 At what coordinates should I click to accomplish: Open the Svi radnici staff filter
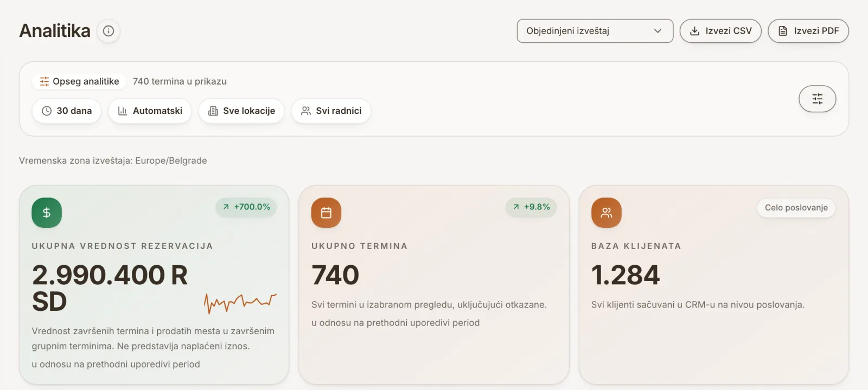[331, 111]
